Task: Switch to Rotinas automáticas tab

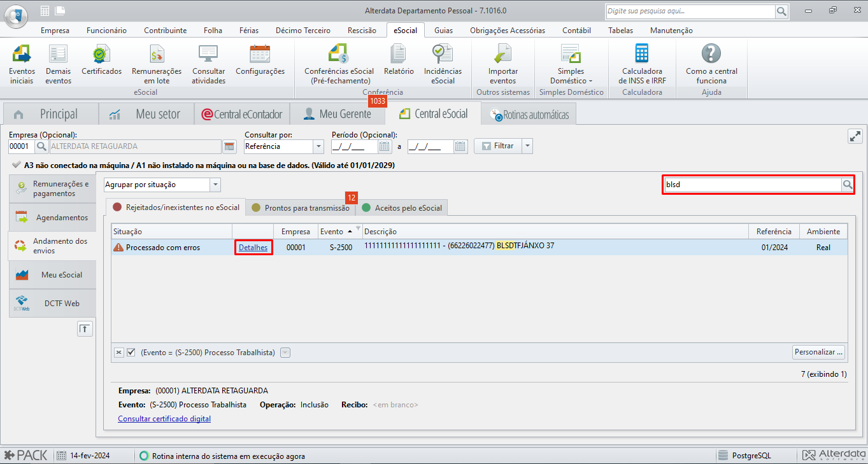Action: click(529, 115)
